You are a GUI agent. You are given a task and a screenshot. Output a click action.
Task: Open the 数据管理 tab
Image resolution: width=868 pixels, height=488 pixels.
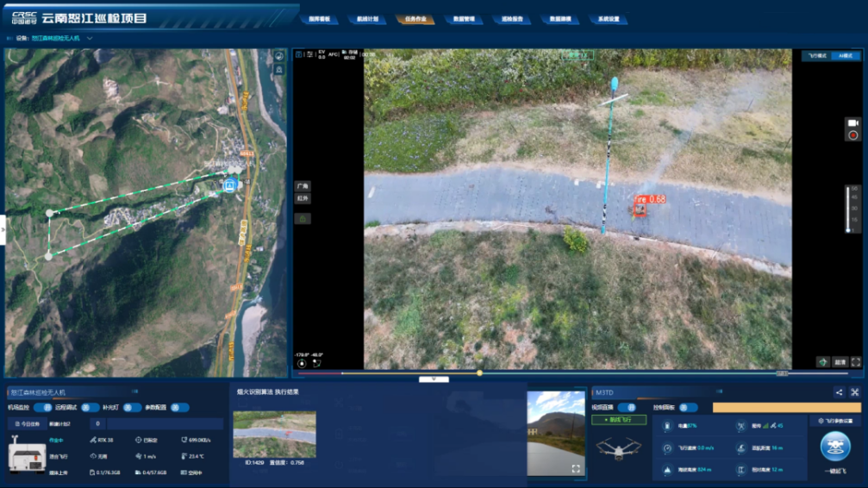[x=464, y=19]
